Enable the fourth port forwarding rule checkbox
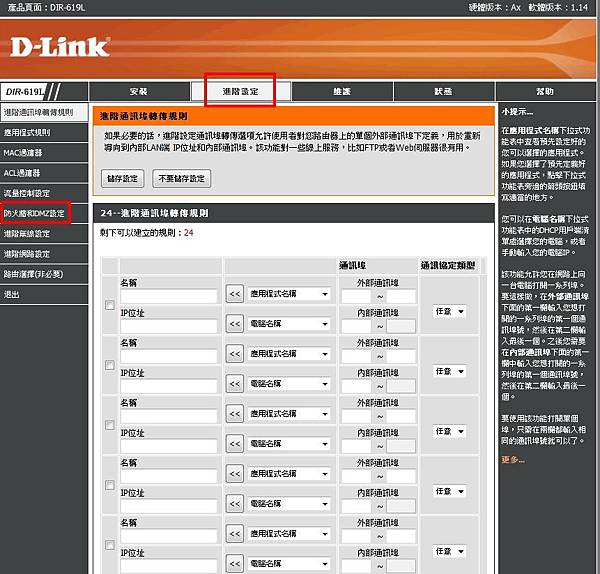Screen dimensions: 600x574 110,485
